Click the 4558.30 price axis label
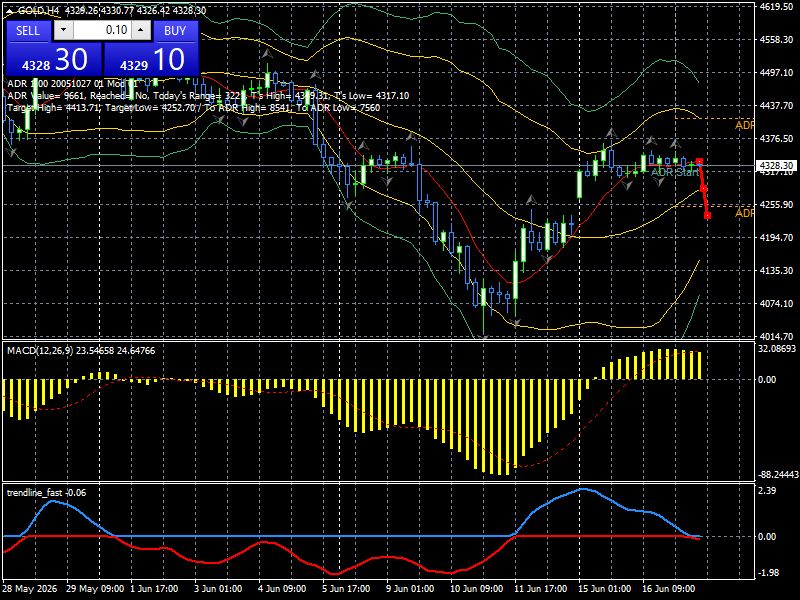The width and height of the screenshot is (800, 600). click(x=776, y=39)
